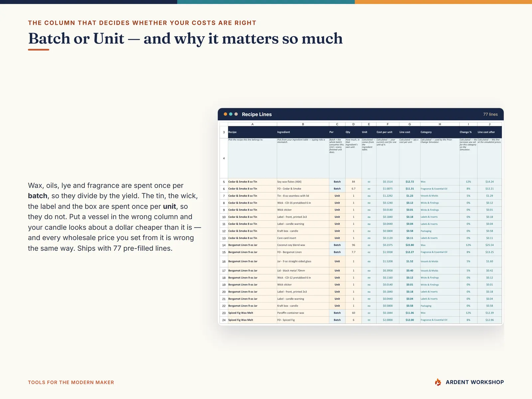The height and width of the screenshot is (399, 532).
Task: Select the 'Soy wax flakes (464)' cell
Action: click(x=303, y=182)
